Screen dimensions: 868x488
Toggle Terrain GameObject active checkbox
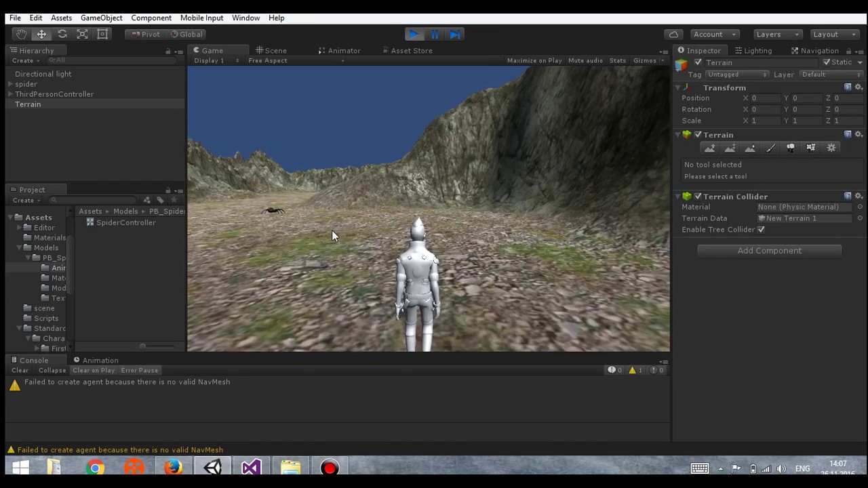[x=698, y=62]
